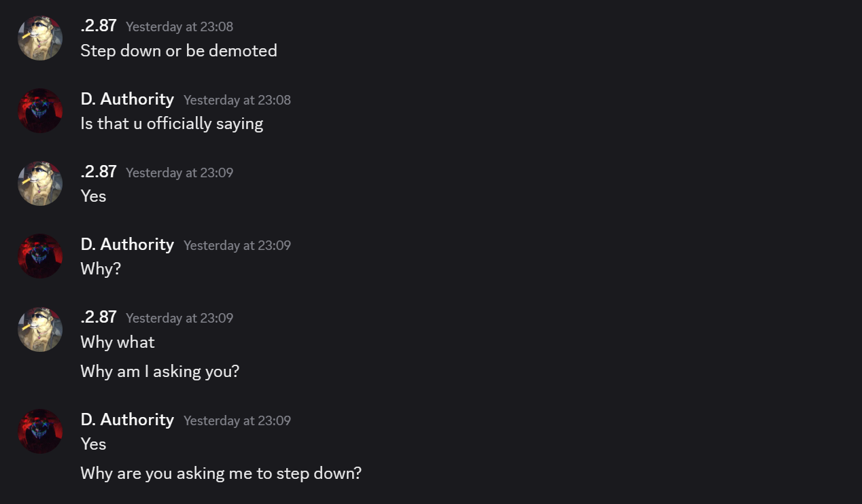Click "Why are you asking me to step down?"
This screenshot has height=504, width=862.
pyautogui.click(x=221, y=473)
